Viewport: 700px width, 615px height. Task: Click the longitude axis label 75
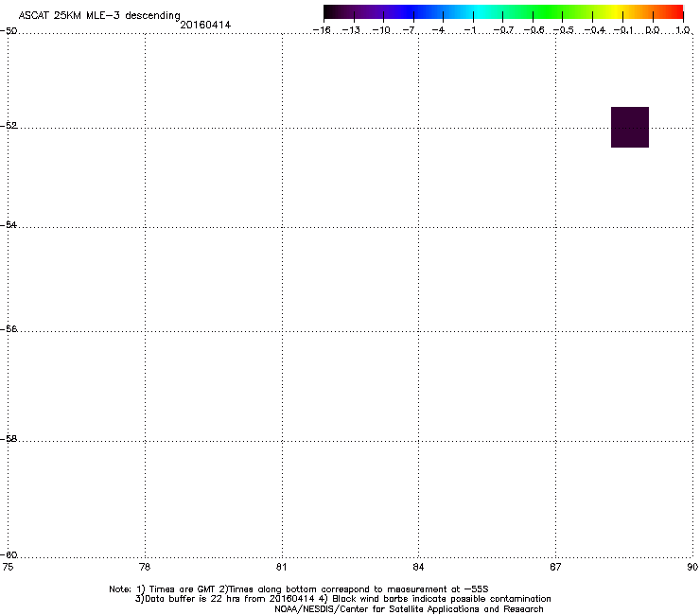tap(8, 567)
